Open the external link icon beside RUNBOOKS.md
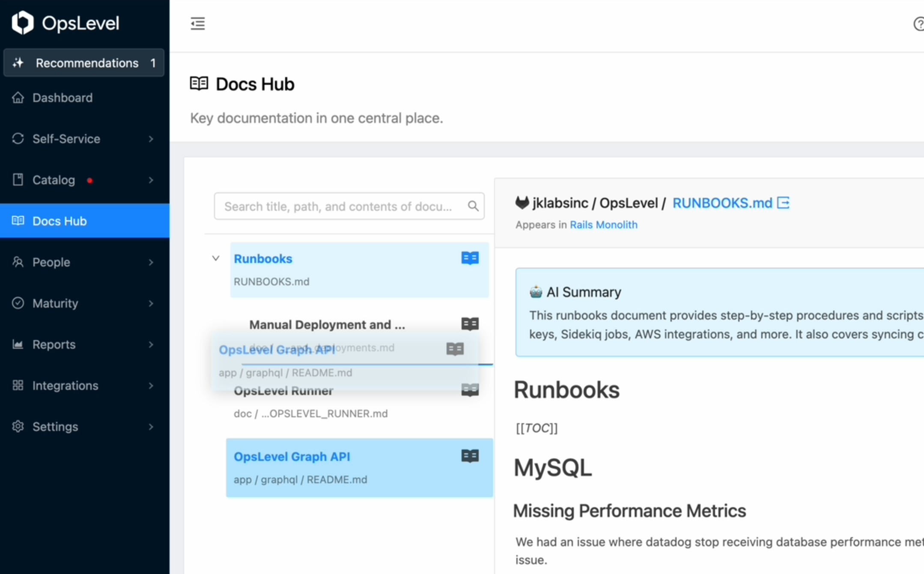This screenshot has width=924, height=574. [783, 203]
